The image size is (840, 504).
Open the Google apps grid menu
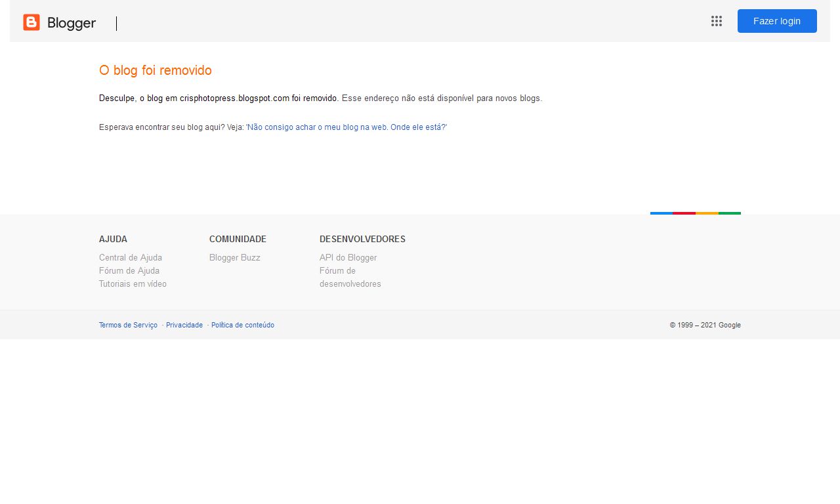717,21
